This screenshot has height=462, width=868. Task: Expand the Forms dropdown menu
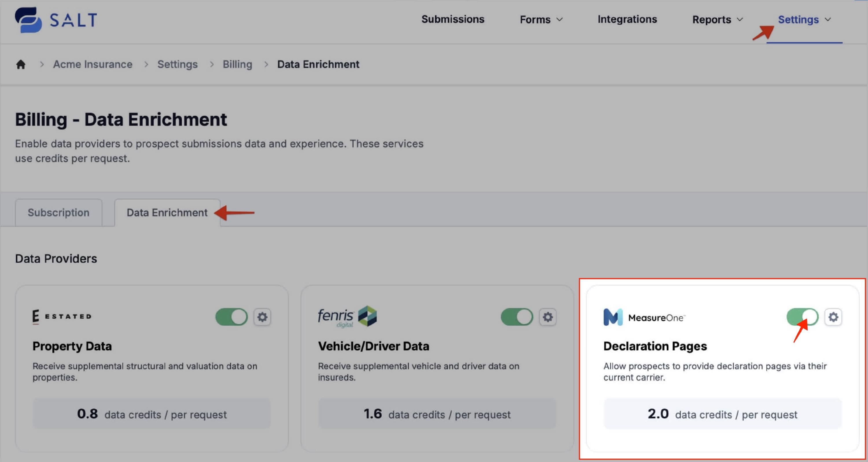tap(541, 20)
